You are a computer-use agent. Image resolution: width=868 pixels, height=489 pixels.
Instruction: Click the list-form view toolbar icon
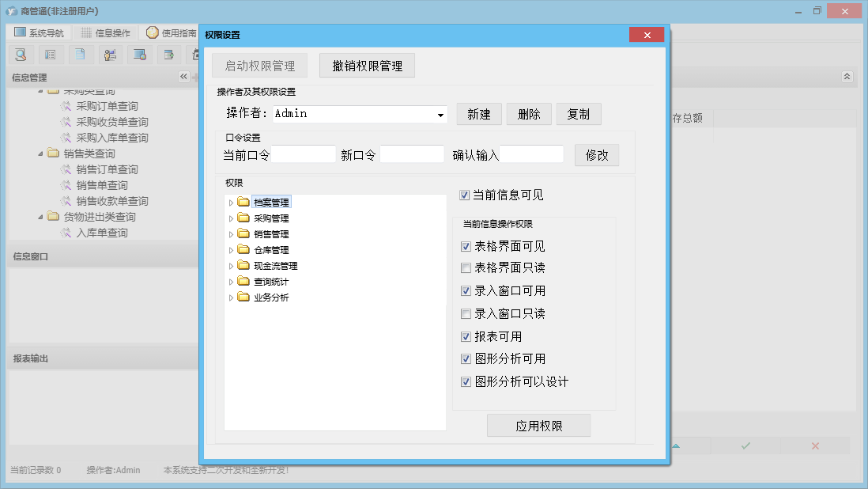(51, 55)
